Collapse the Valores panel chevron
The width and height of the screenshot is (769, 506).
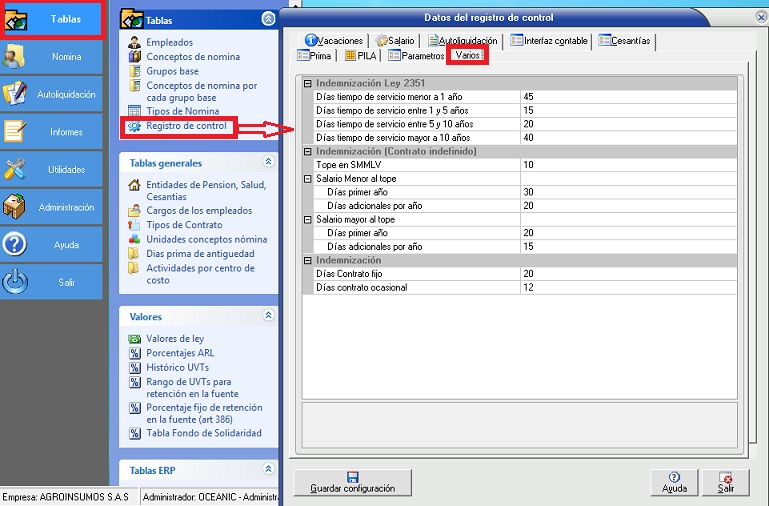(x=267, y=316)
